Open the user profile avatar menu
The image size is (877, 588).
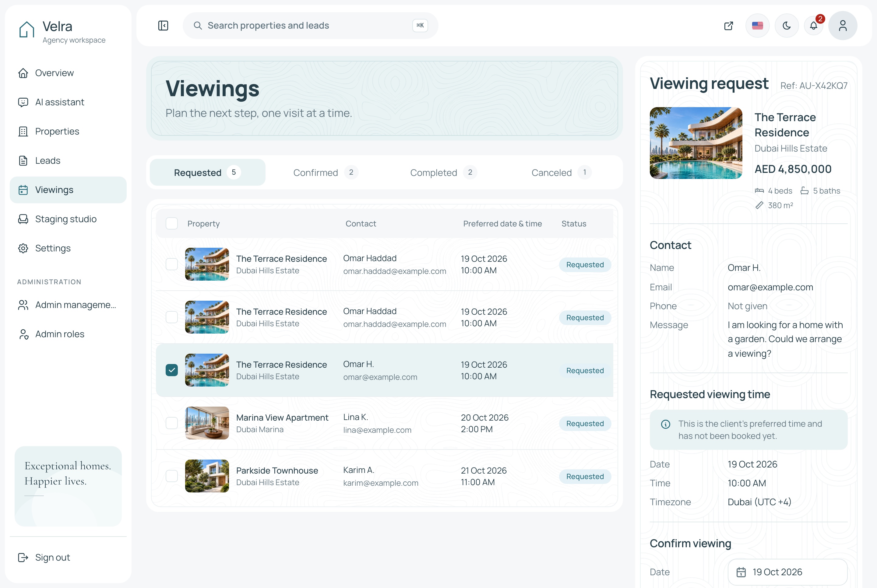tap(843, 26)
